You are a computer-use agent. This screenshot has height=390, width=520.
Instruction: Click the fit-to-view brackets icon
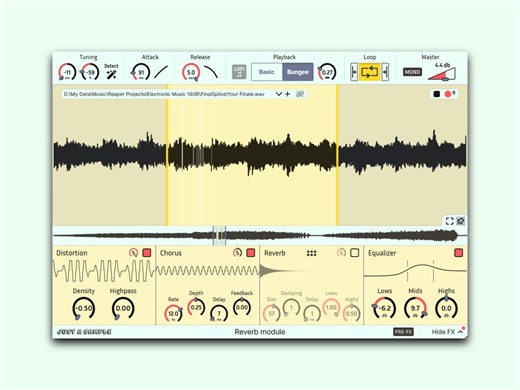pyautogui.click(x=450, y=221)
